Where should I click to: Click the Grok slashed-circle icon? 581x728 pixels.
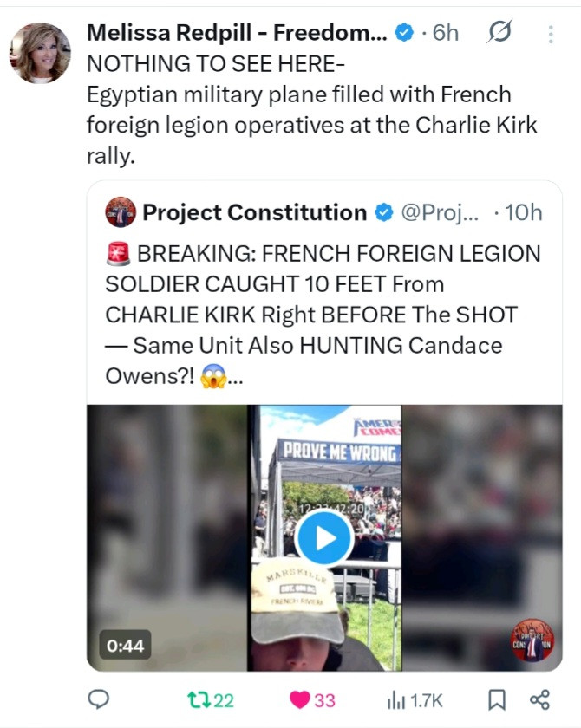500,33
